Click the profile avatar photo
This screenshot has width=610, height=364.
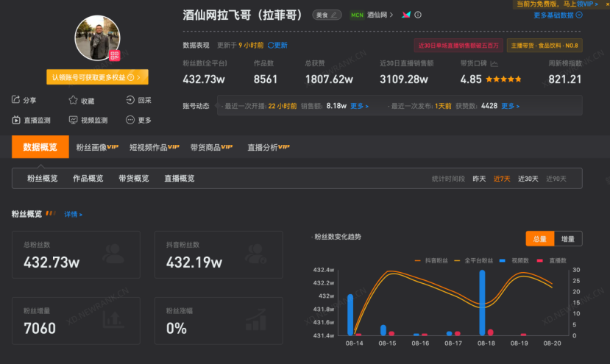pyautogui.click(x=97, y=38)
